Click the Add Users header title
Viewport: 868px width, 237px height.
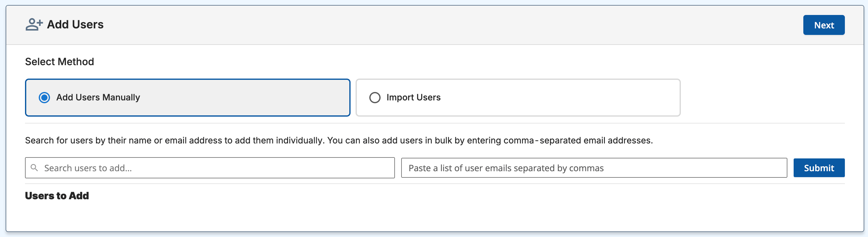pos(75,25)
